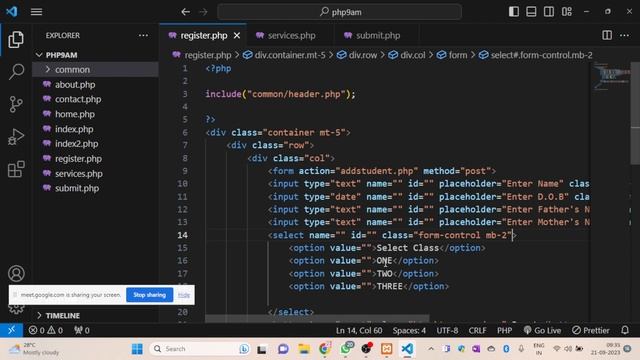640x360 pixels.
Task: Start Go Live server
Action: click(x=542, y=330)
